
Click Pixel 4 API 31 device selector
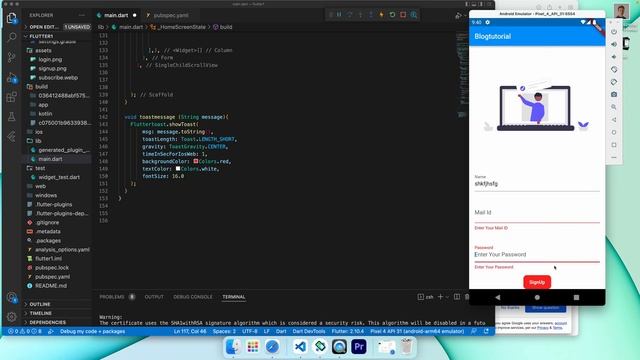(417, 331)
